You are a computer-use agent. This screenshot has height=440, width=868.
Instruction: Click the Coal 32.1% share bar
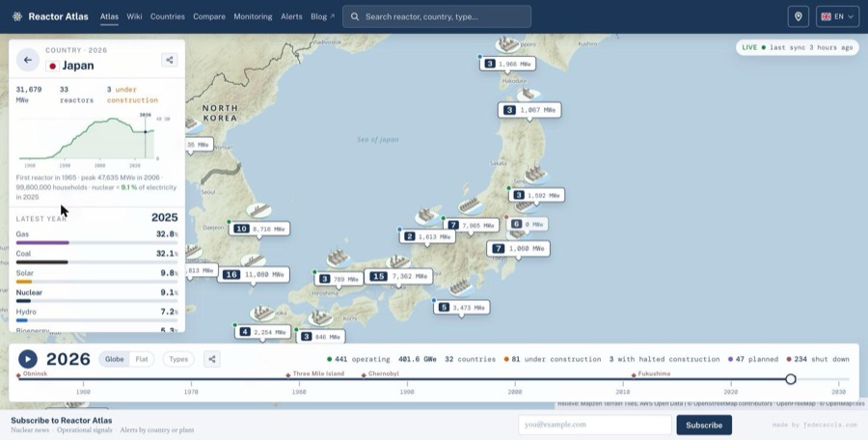click(96, 262)
